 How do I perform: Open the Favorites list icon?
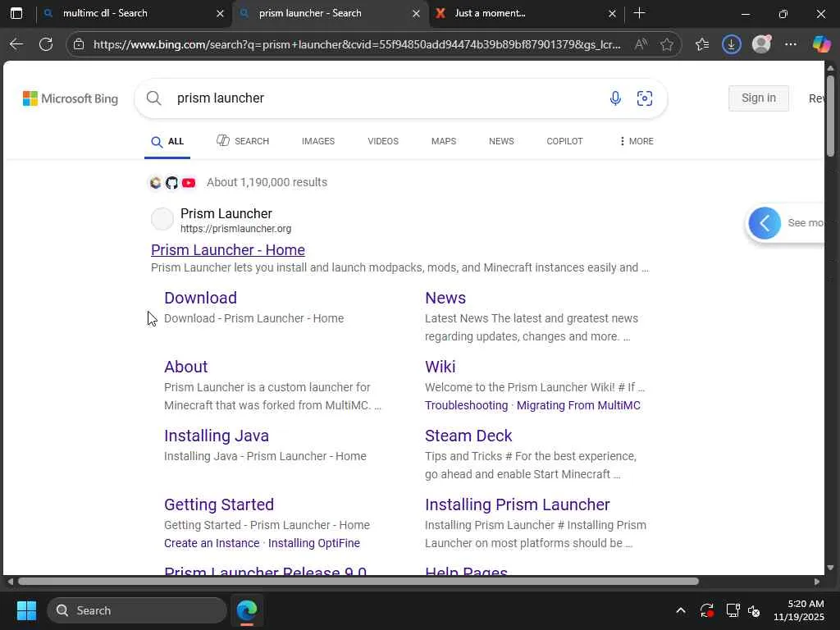click(x=702, y=44)
